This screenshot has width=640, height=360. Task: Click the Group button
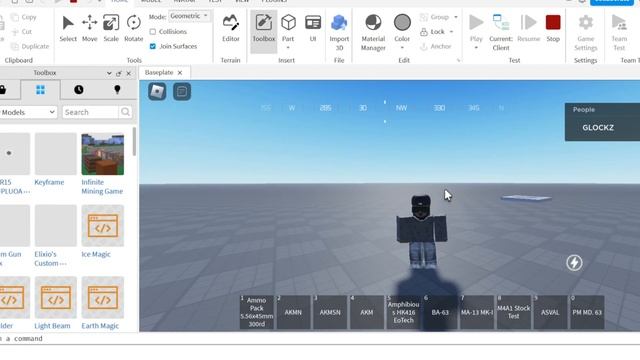tap(434, 17)
